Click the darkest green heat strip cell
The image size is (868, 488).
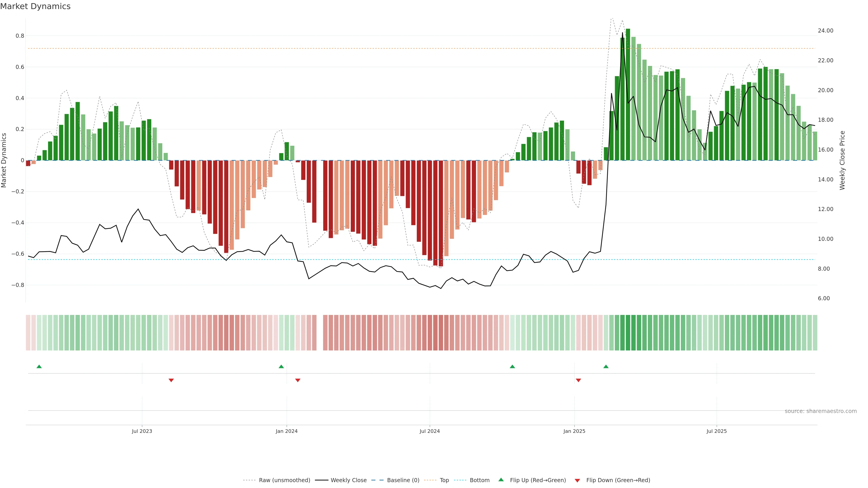628,333
